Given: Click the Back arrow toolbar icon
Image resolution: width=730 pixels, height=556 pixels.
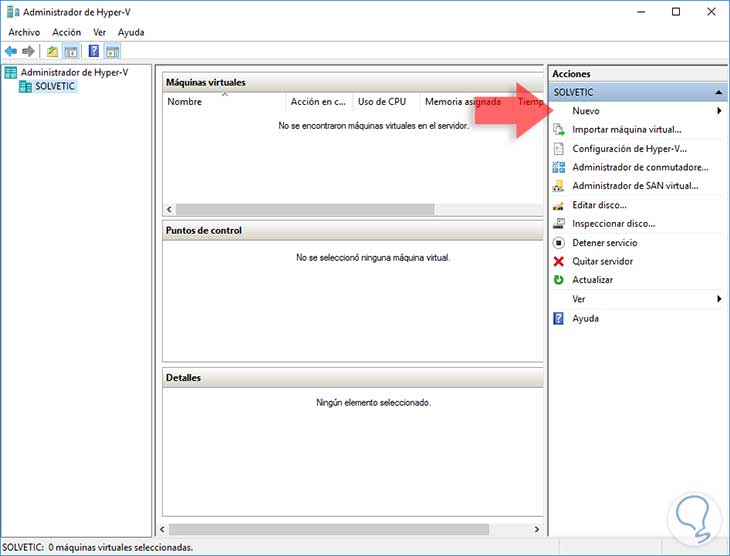Looking at the screenshot, I should tap(11, 51).
